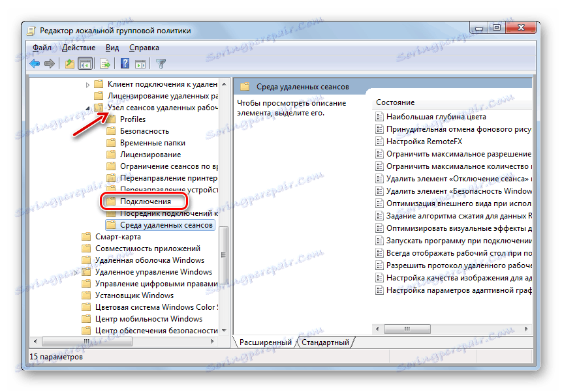Click tree pane horizontal scrollbar thumb
This screenshot has height=392, width=562.
pyautogui.click(x=87, y=342)
